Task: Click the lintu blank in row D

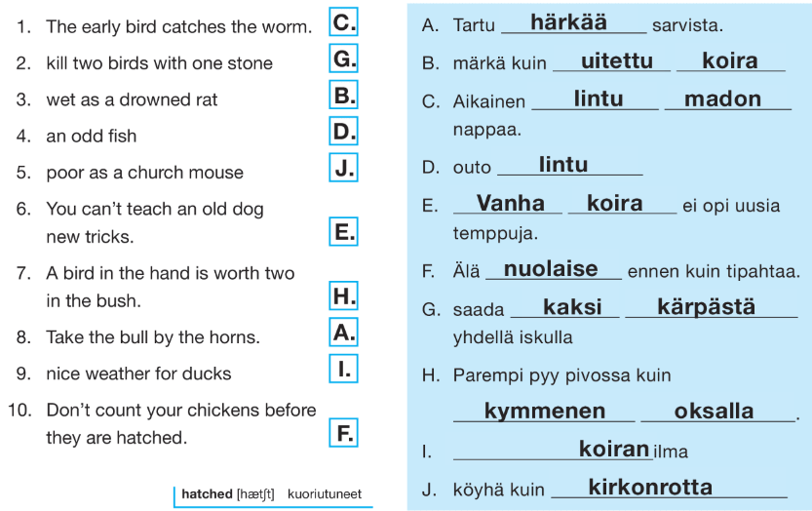Action: tap(570, 165)
